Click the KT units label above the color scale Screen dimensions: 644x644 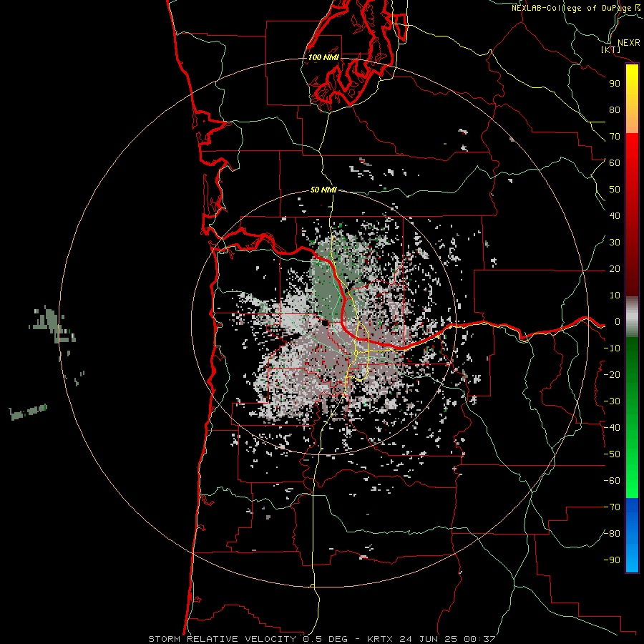pyautogui.click(x=611, y=49)
